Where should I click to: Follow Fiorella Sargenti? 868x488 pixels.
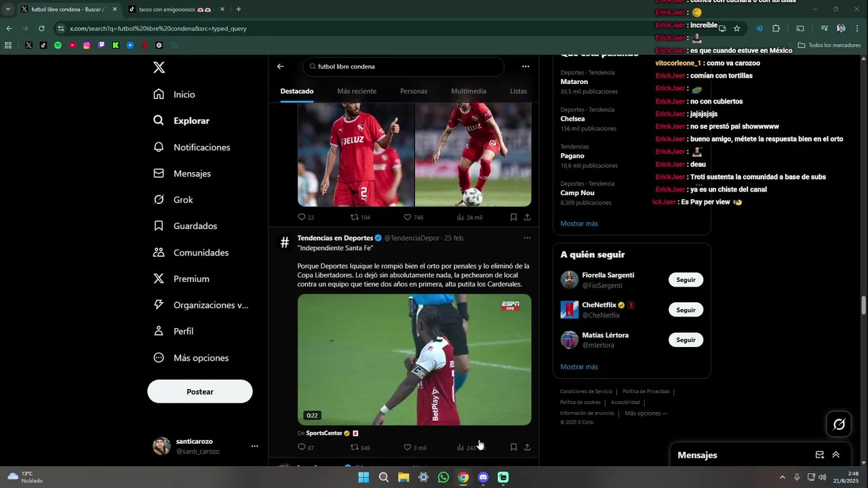tap(686, 280)
